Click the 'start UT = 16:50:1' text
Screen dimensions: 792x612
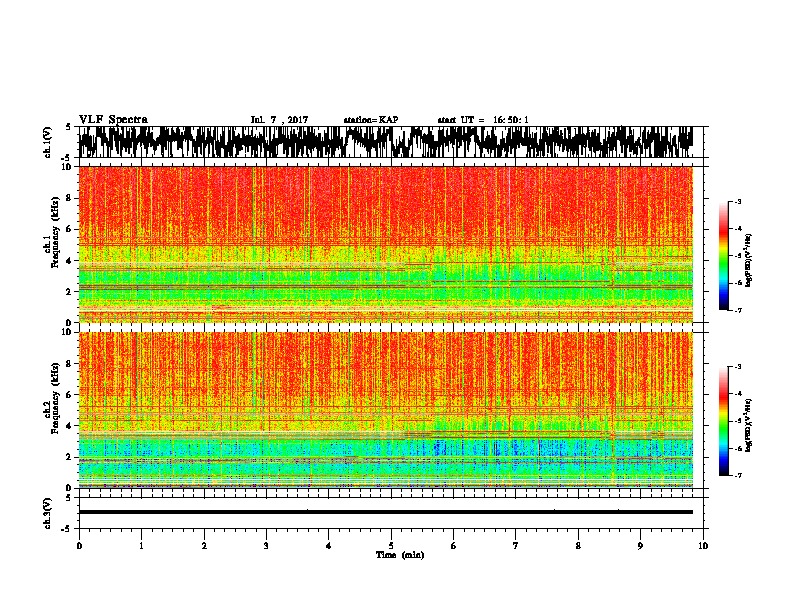[483, 120]
